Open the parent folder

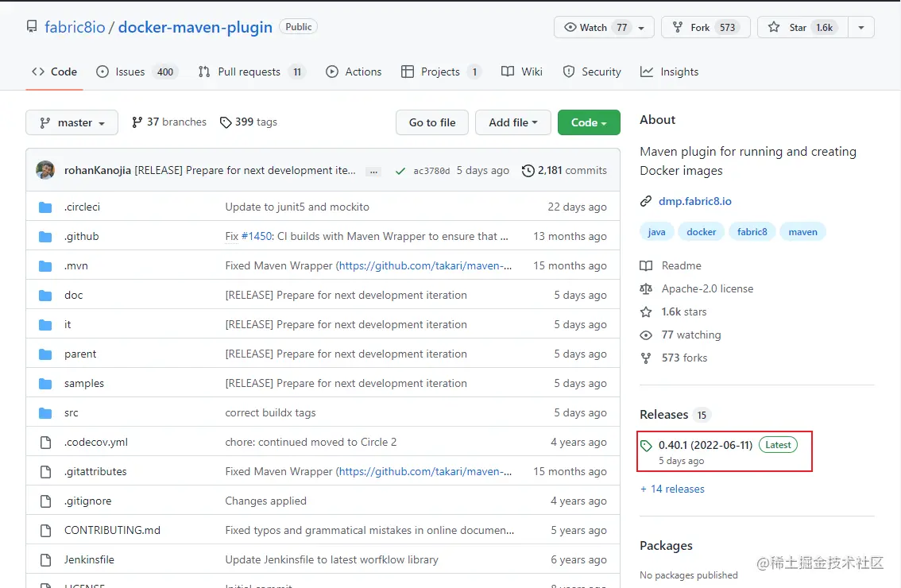pyautogui.click(x=80, y=354)
